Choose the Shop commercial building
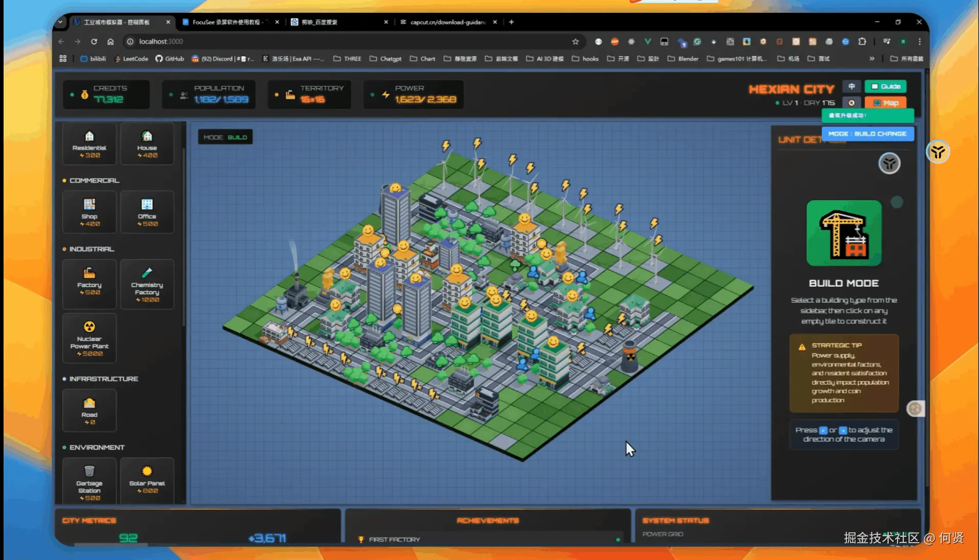This screenshot has height=560, width=979. (89, 212)
